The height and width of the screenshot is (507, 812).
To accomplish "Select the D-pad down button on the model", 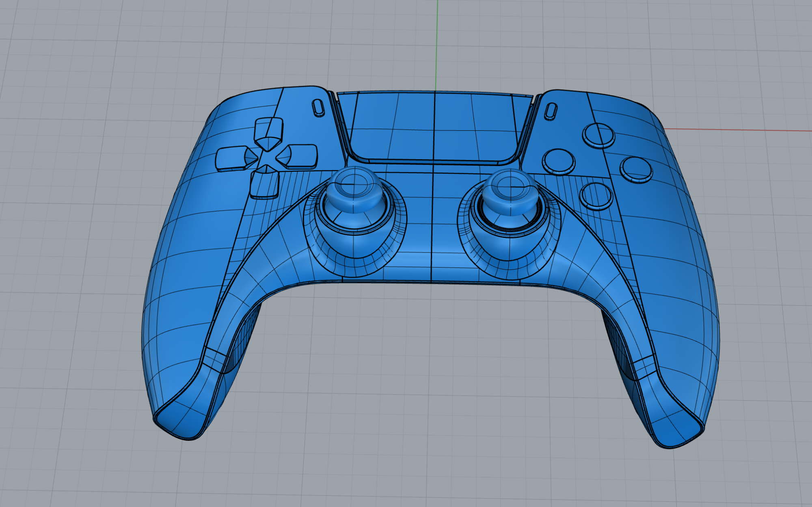I will (x=265, y=183).
